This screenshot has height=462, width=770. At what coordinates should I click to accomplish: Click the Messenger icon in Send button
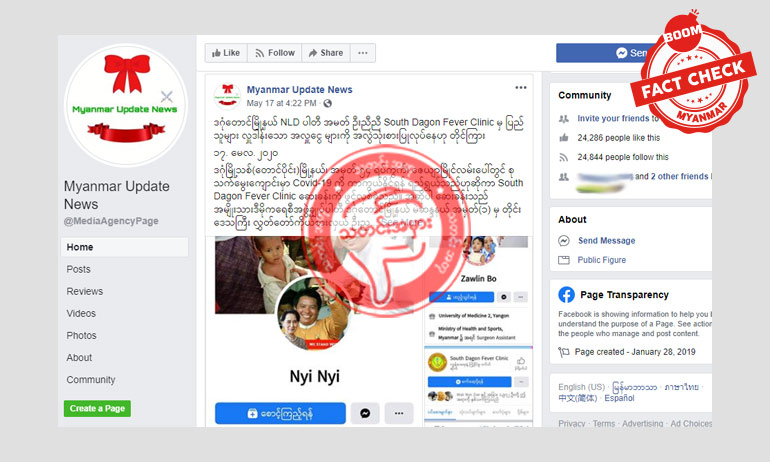pos(622,53)
